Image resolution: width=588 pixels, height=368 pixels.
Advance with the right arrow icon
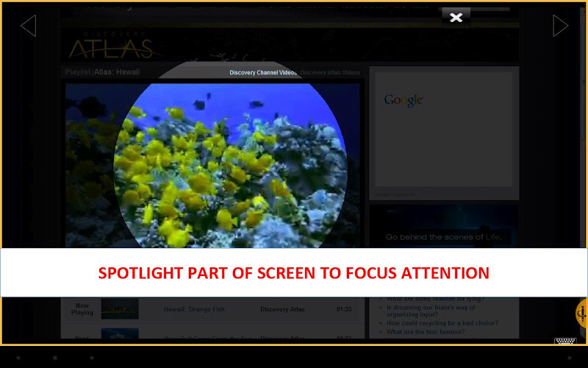coord(560,26)
